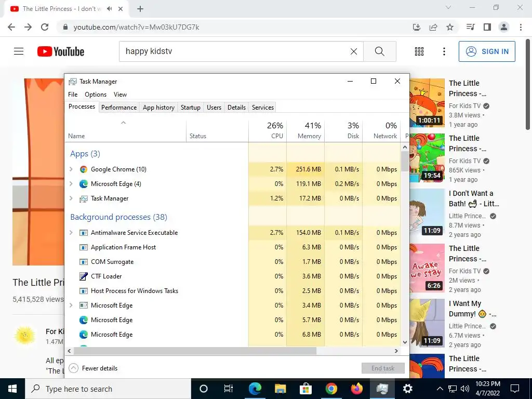Sort processes by CPU column
This screenshot has height=399, width=532.
coord(268,130)
